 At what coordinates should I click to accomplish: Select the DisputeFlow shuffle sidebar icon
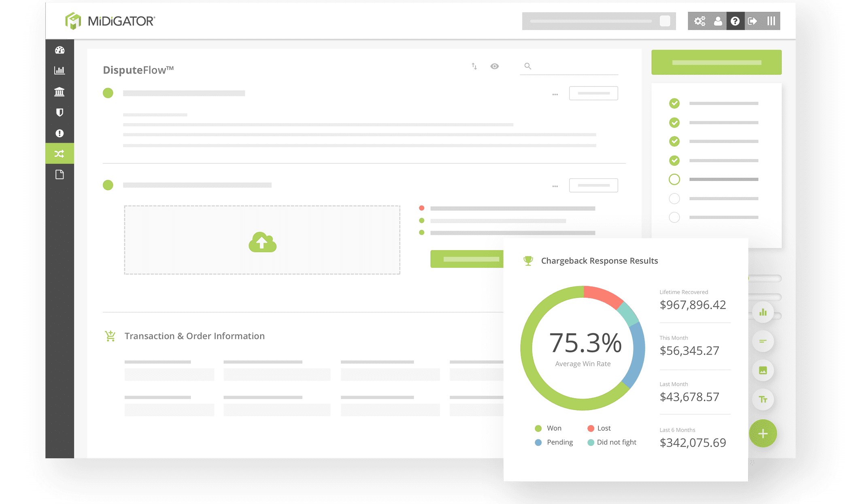click(60, 154)
